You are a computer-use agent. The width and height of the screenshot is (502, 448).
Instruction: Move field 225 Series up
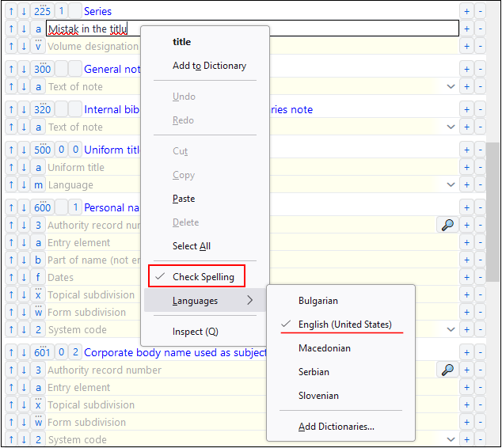click(x=11, y=12)
